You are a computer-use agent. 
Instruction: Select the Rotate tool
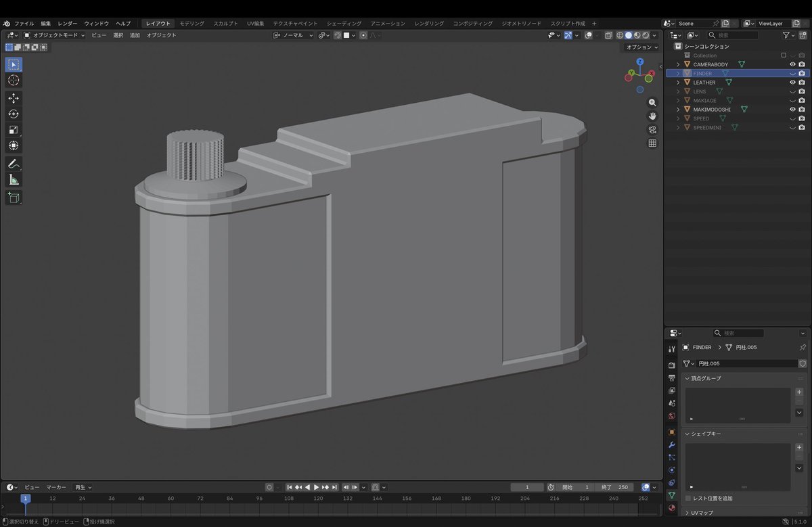tap(14, 114)
